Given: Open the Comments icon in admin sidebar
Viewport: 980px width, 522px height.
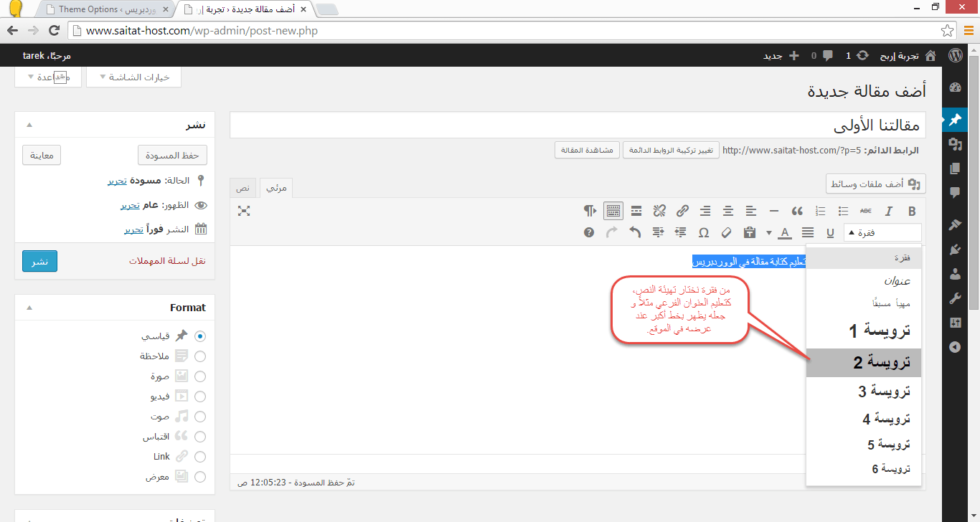Looking at the screenshot, I should pyautogui.click(x=954, y=192).
